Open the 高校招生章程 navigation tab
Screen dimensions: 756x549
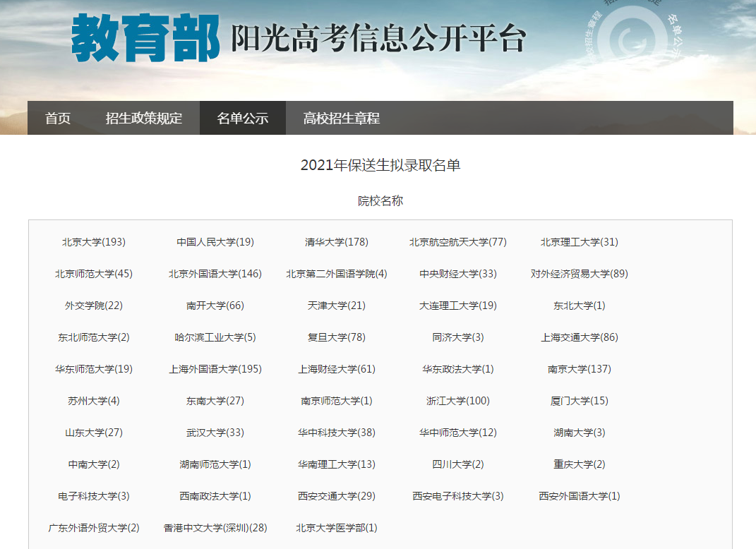342,118
